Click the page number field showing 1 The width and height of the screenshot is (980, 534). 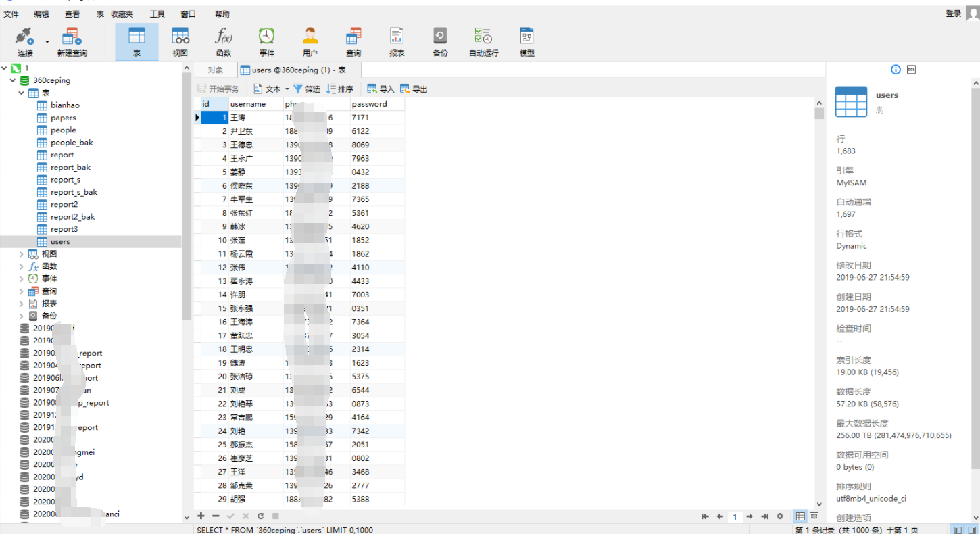coord(735,516)
